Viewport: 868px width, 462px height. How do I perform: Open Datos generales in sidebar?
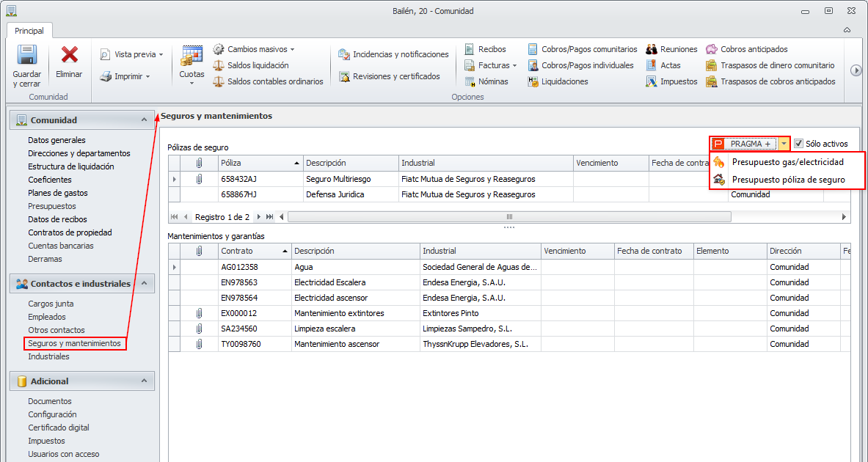coord(56,140)
